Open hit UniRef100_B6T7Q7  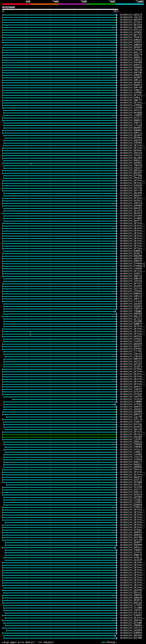131,35
